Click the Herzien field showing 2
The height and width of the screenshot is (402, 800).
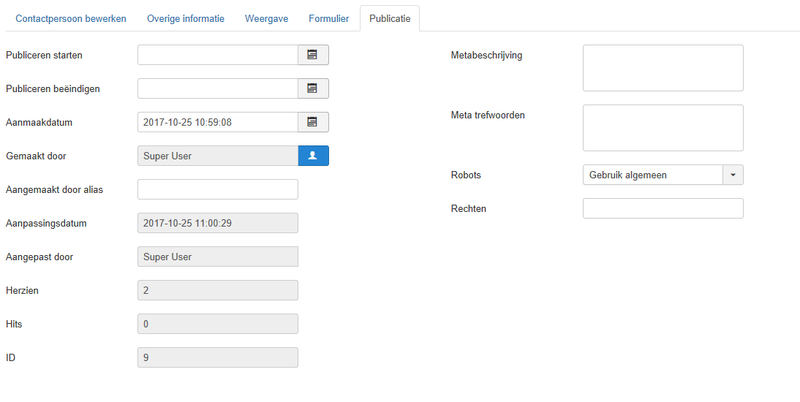pos(218,291)
